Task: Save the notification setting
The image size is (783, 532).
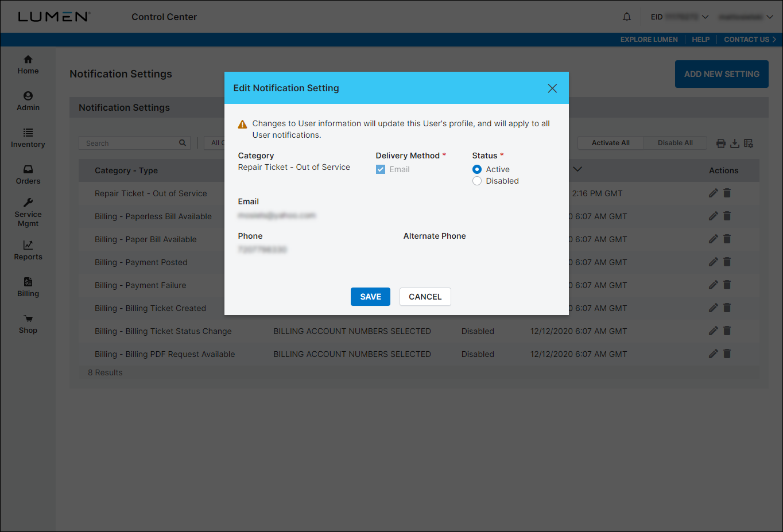Action: (370, 297)
